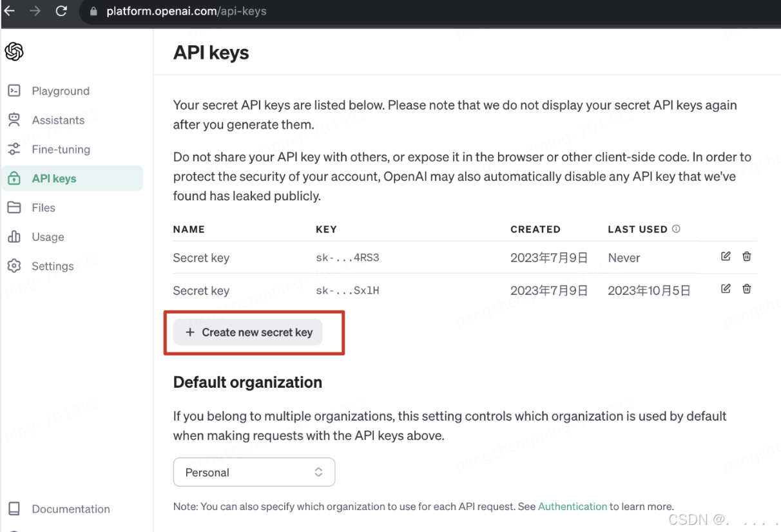Click created date in the 4RS3 row

click(x=549, y=258)
